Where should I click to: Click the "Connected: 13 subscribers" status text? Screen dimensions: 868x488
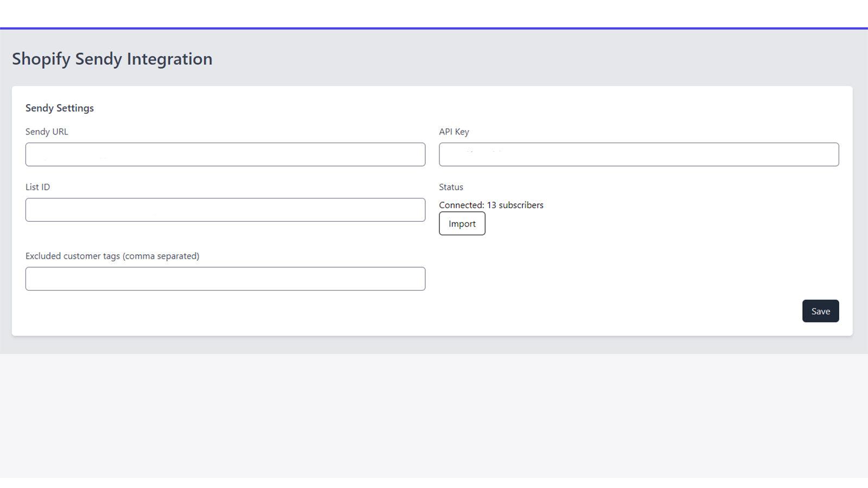pyautogui.click(x=491, y=205)
